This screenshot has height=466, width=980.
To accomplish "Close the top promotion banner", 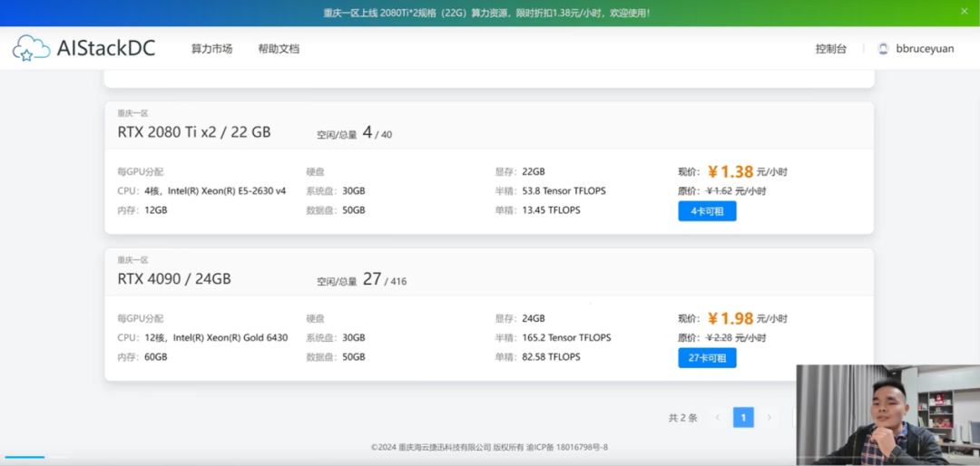I will click(964, 11).
